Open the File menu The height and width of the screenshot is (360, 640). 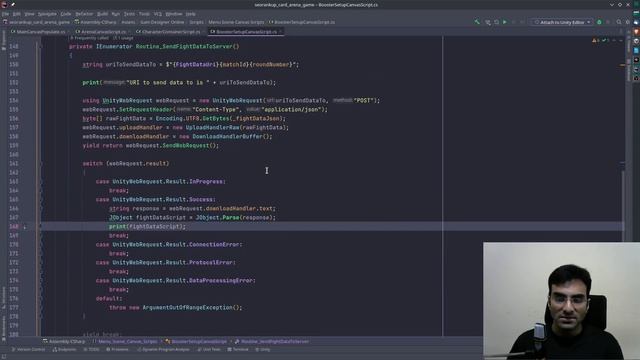[x=5, y=14]
